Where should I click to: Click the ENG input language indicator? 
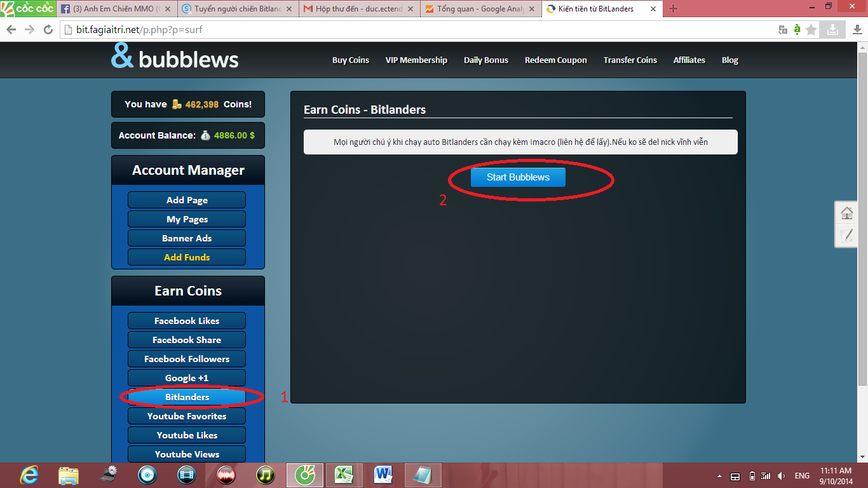click(x=802, y=476)
